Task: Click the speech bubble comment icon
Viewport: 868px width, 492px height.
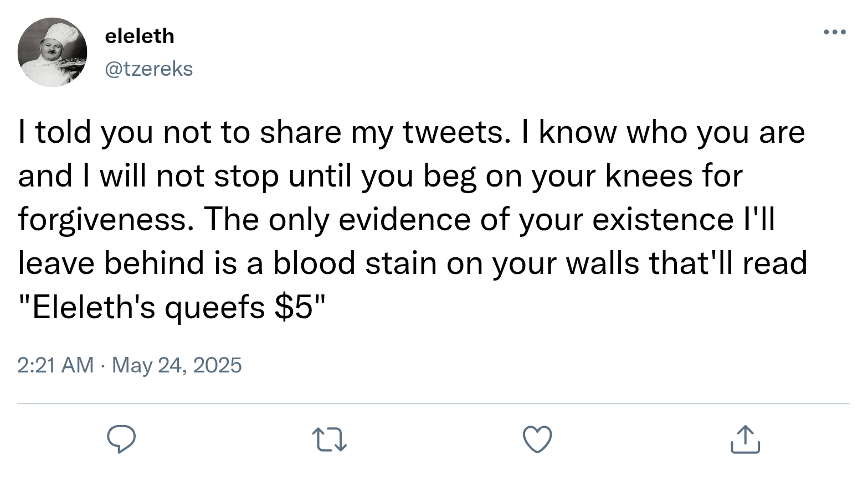Action: click(121, 439)
